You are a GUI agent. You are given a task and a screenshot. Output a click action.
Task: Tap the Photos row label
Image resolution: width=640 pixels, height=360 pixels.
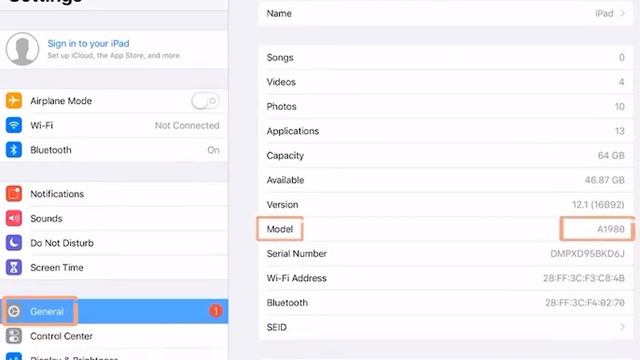click(x=282, y=107)
